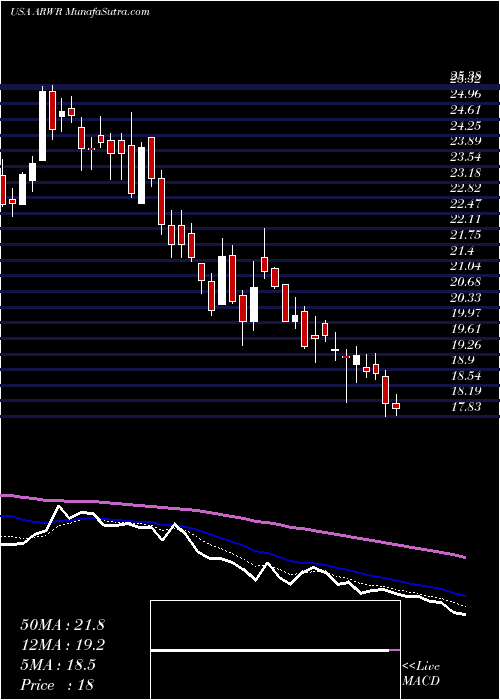The height and width of the screenshot is (700, 500).
Task: Select the 23.18 price axis value
Action: 465,172
